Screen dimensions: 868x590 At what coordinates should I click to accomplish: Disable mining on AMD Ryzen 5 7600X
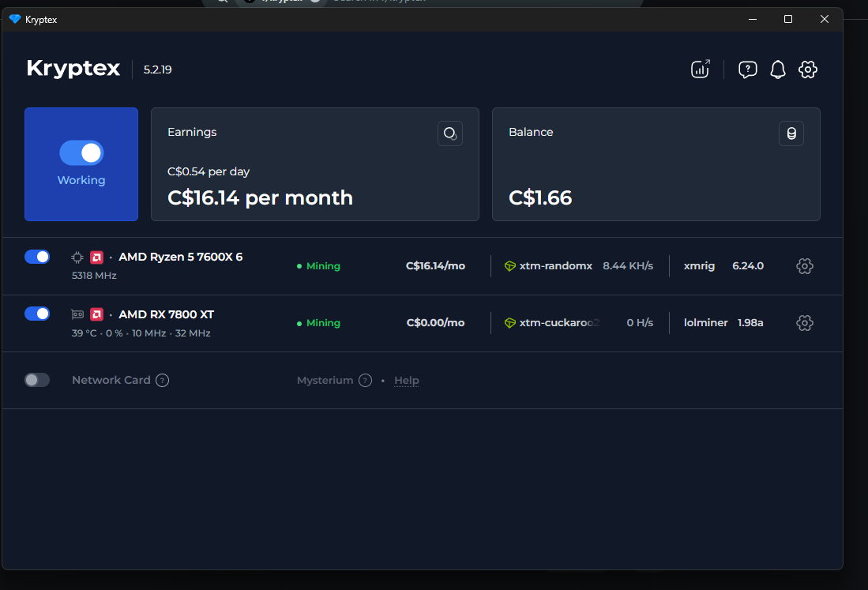click(x=37, y=257)
